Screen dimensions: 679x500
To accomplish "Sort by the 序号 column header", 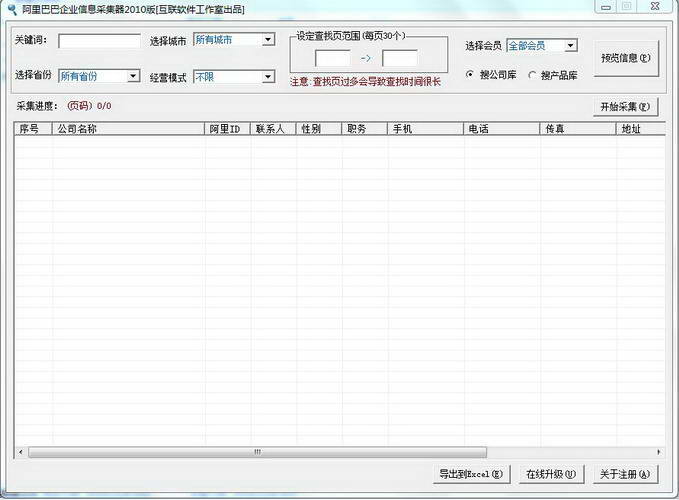I will tap(33, 129).
